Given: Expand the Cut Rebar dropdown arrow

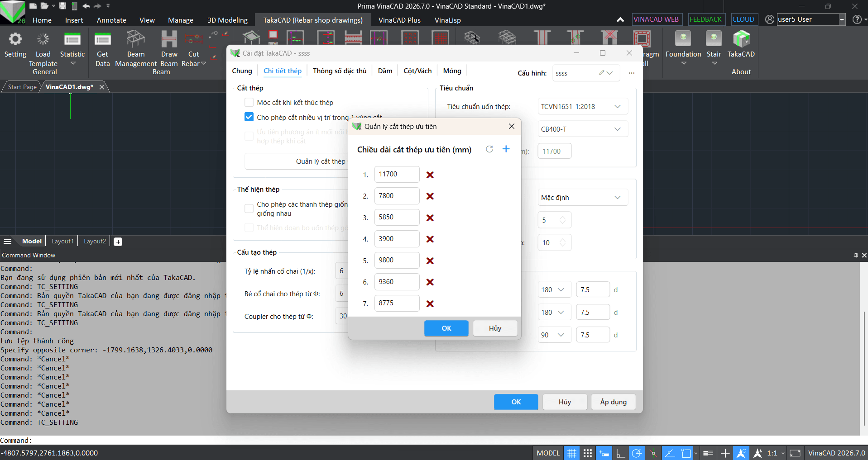Looking at the screenshot, I should coord(203,63).
